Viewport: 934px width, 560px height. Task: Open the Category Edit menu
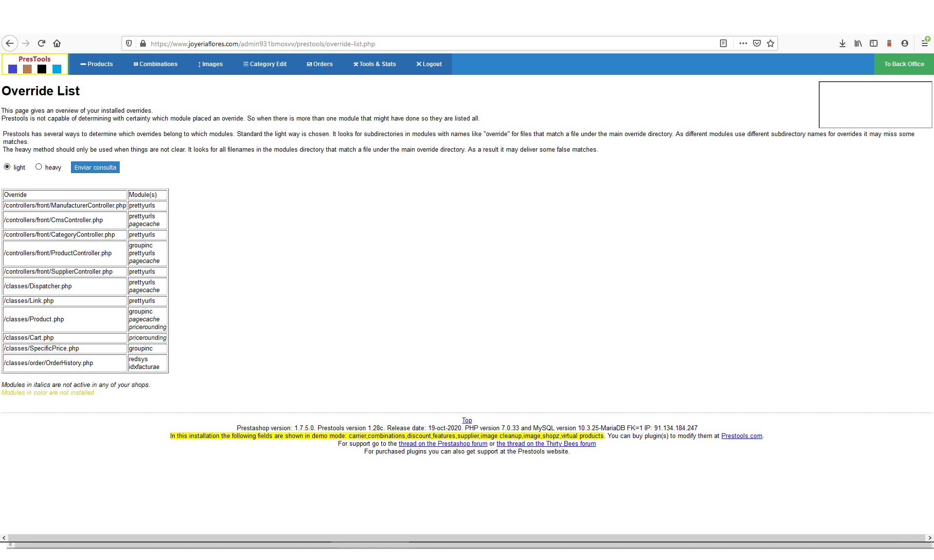click(x=265, y=64)
